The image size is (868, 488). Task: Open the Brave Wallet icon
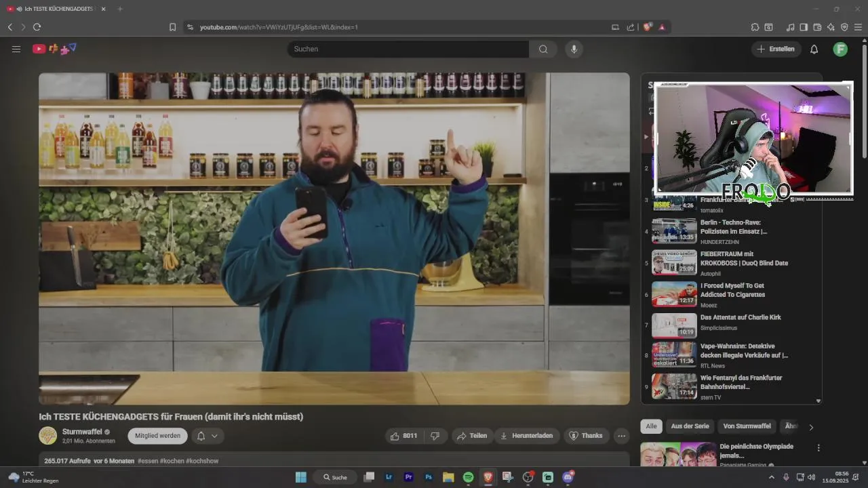coord(817,27)
